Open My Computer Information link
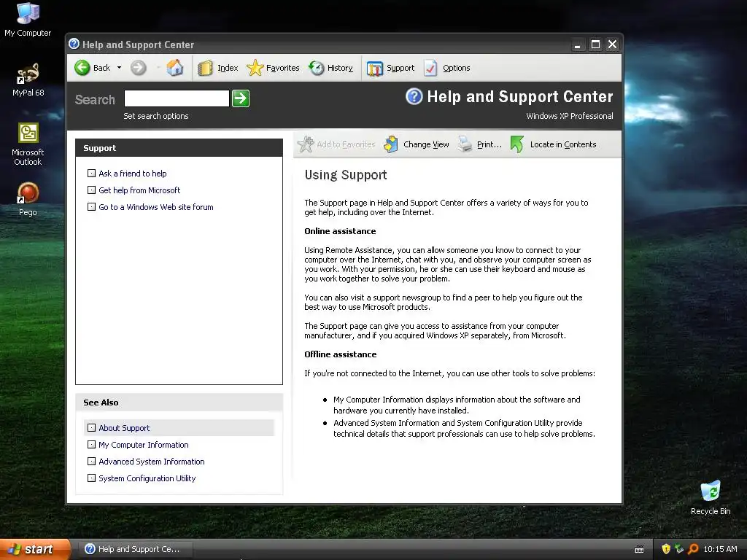 pos(144,445)
